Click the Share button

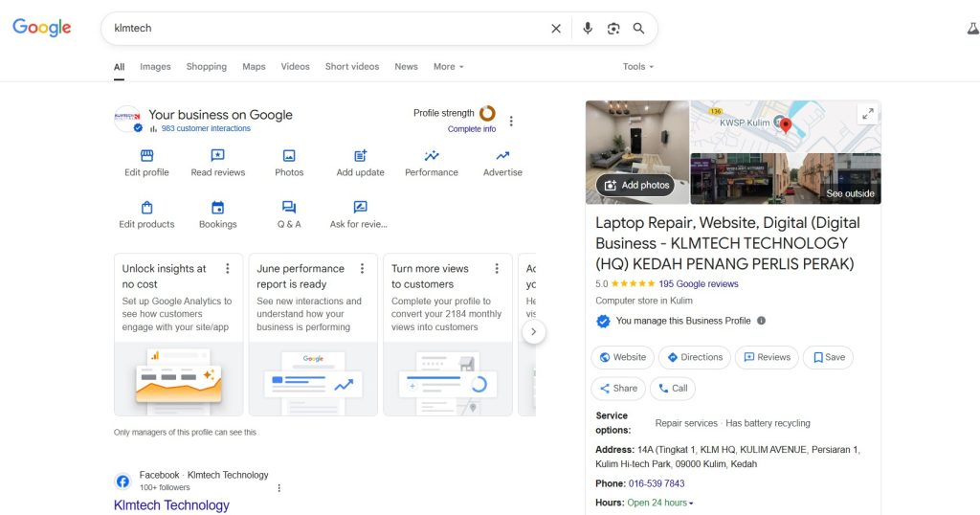click(618, 389)
